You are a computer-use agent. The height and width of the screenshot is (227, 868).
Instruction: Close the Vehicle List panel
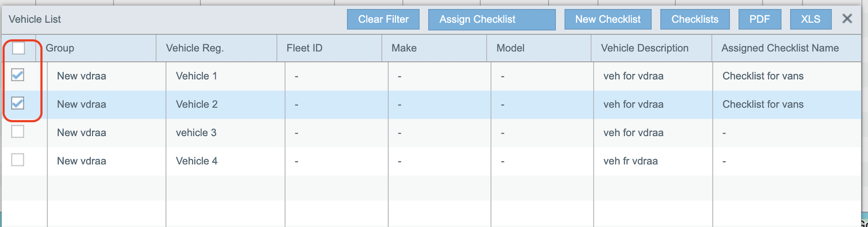[847, 19]
